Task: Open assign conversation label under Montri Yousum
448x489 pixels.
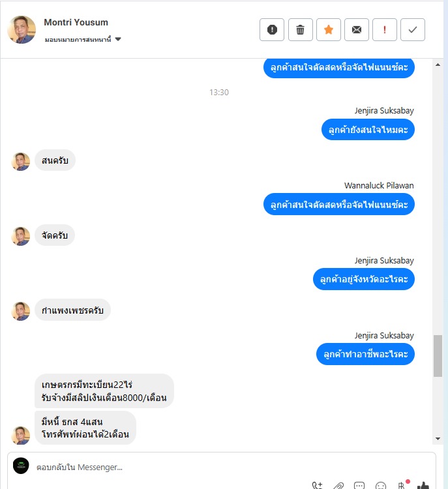Action: click(x=78, y=40)
